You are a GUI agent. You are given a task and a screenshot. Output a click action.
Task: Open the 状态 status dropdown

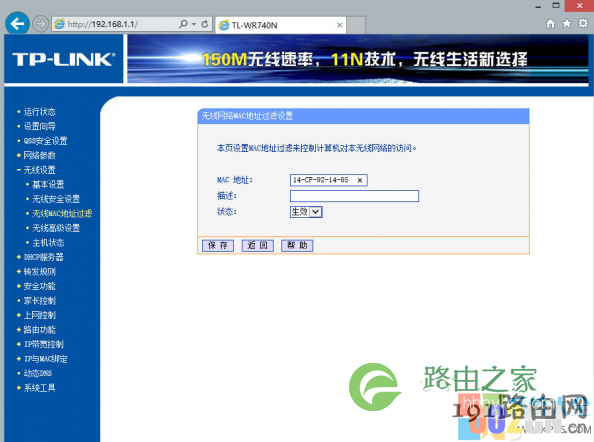click(306, 212)
